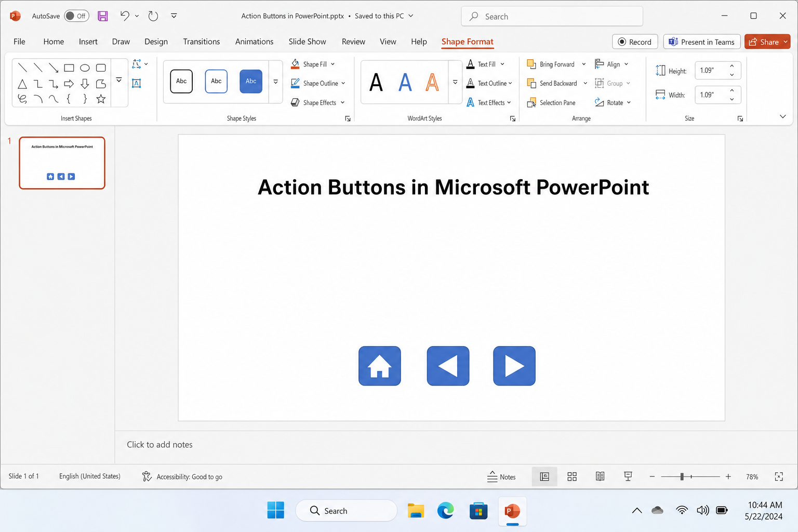
Task: Click the Record button
Action: [635, 42]
